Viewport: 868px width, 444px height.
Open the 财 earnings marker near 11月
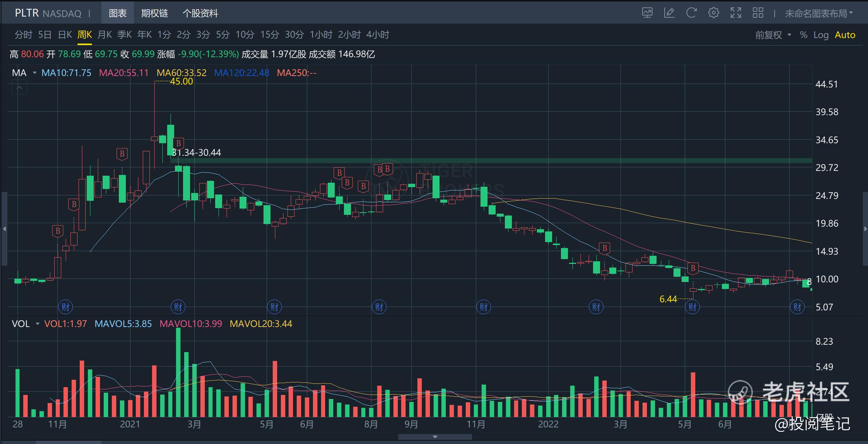pyautogui.click(x=66, y=307)
